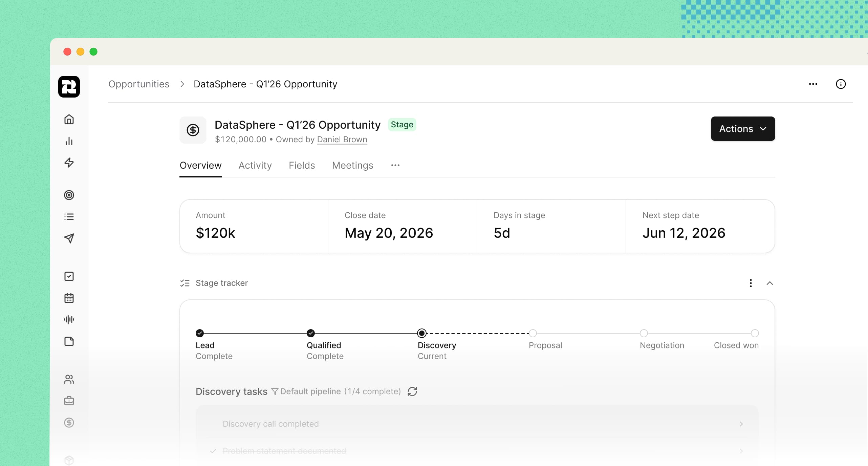Screen dimensions: 868x466
Task: Toggle the Problem statement documented checkmark
Action: (213, 451)
